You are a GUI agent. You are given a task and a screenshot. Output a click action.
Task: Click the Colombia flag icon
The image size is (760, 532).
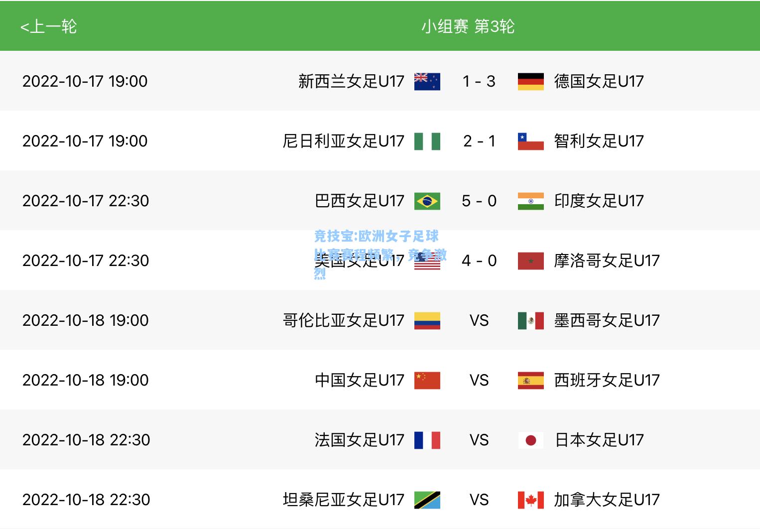pos(427,320)
